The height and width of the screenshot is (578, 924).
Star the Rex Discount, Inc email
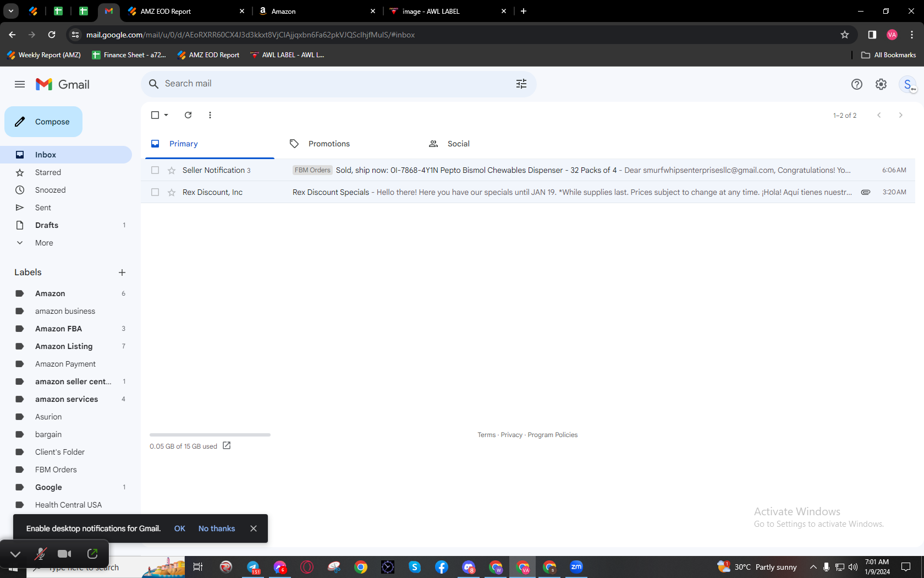pyautogui.click(x=172, y=192)
